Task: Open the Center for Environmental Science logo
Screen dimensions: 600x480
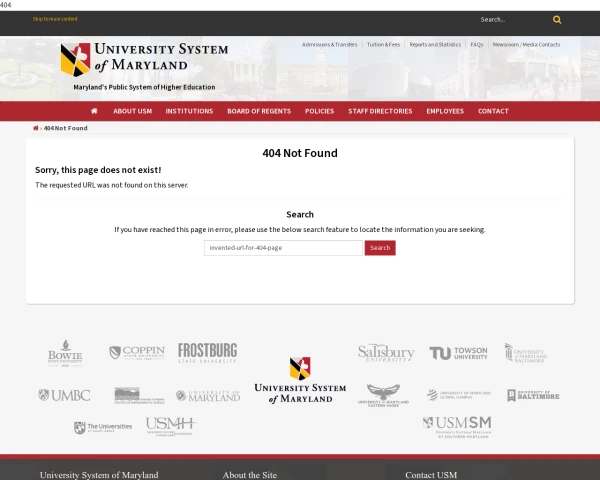Action: pyautogui.click(x=139, y=395)
